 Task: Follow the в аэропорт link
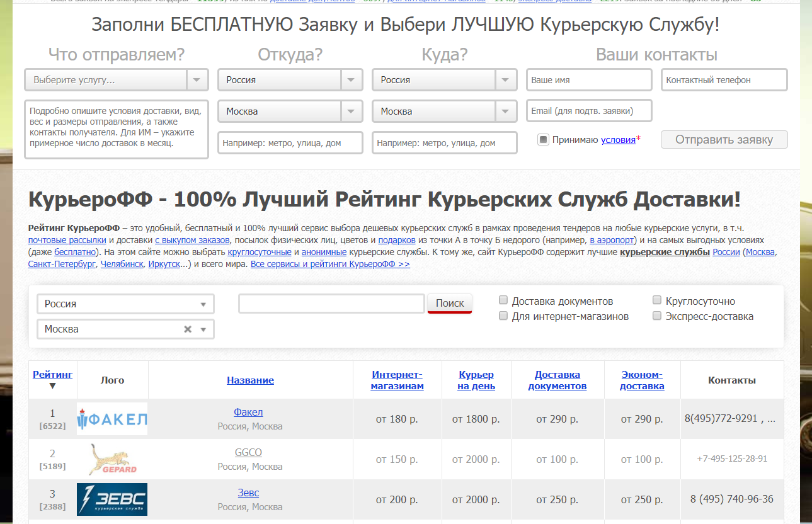tap(613, 240)
